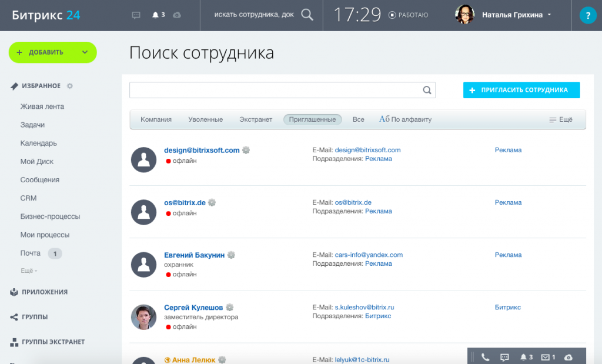602x364 pixels.
Task: Open Задачи in sidebar
Action: click(32, 125)
